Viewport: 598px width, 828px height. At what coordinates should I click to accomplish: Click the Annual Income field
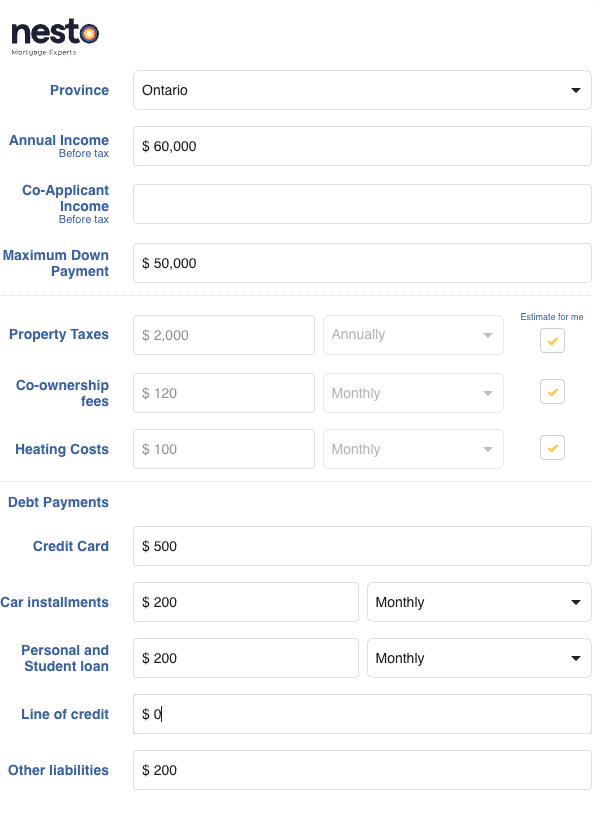pos(362,146)
